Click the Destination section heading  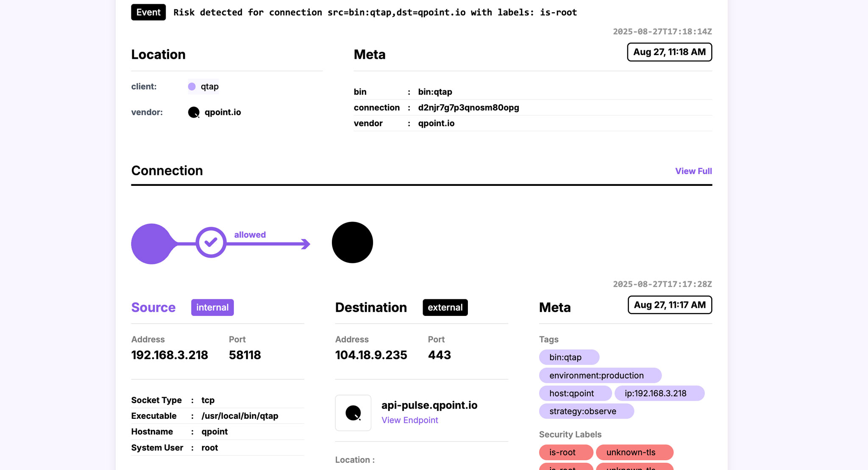coord(371,307)
